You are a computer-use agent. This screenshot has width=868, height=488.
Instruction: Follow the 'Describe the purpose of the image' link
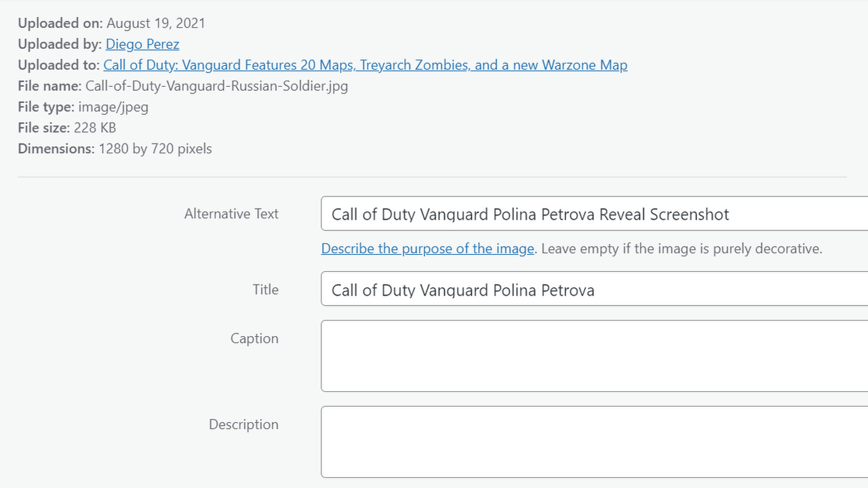(427, 249)
